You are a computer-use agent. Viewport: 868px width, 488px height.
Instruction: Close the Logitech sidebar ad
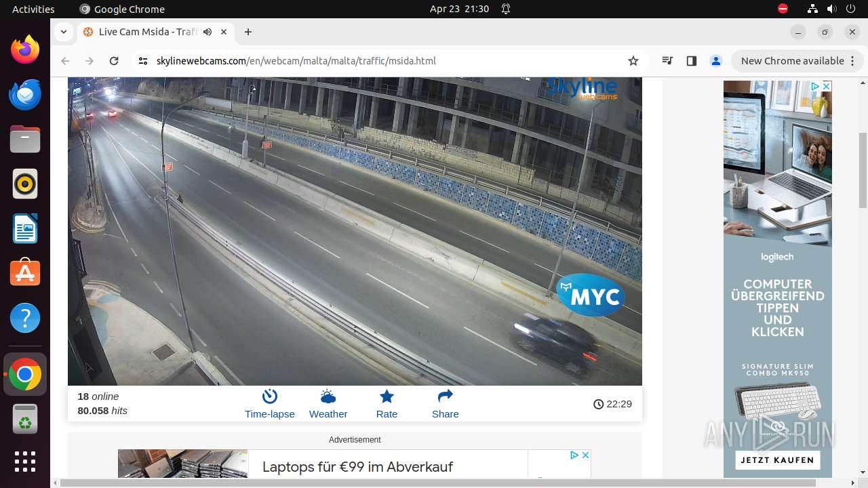click(x=826, y=86)
